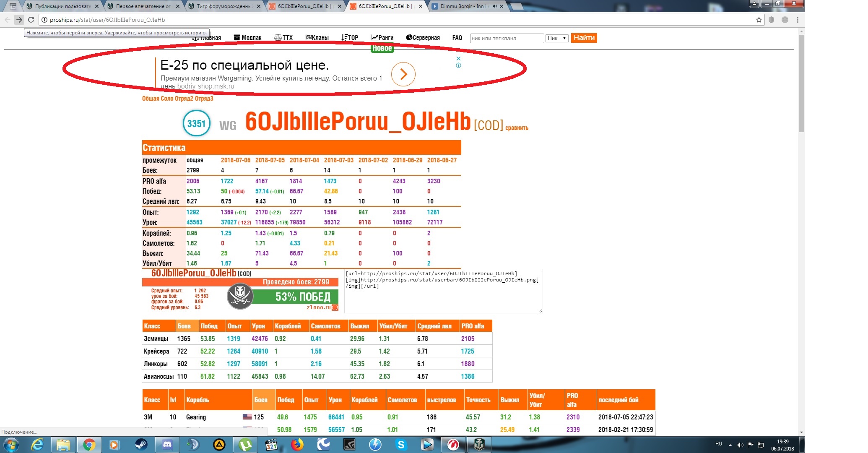Switch to the Публикации пользователя tab
868x453 pixels.
pos(63,6)
